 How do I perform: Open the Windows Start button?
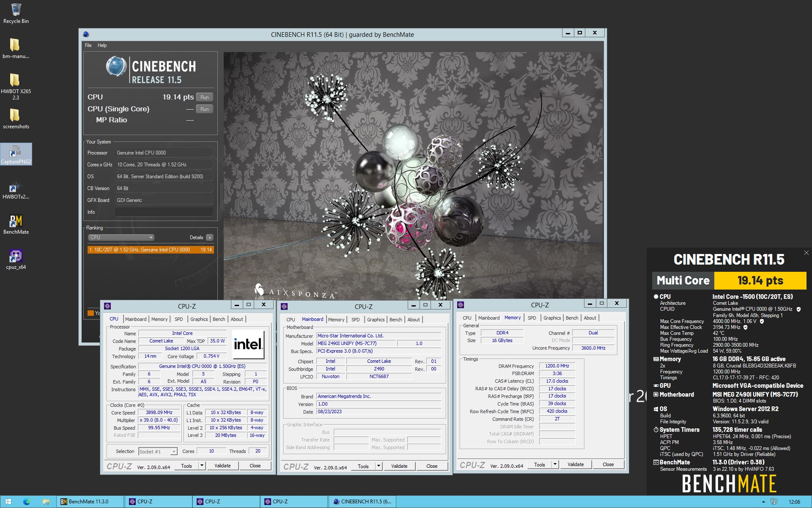click(8, 502)
